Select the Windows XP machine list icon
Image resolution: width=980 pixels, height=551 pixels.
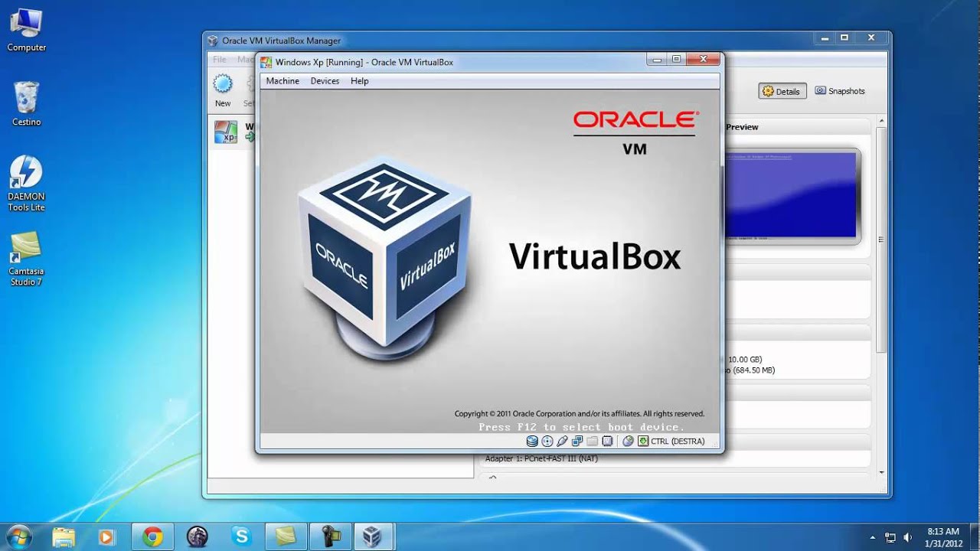[225, 132]
